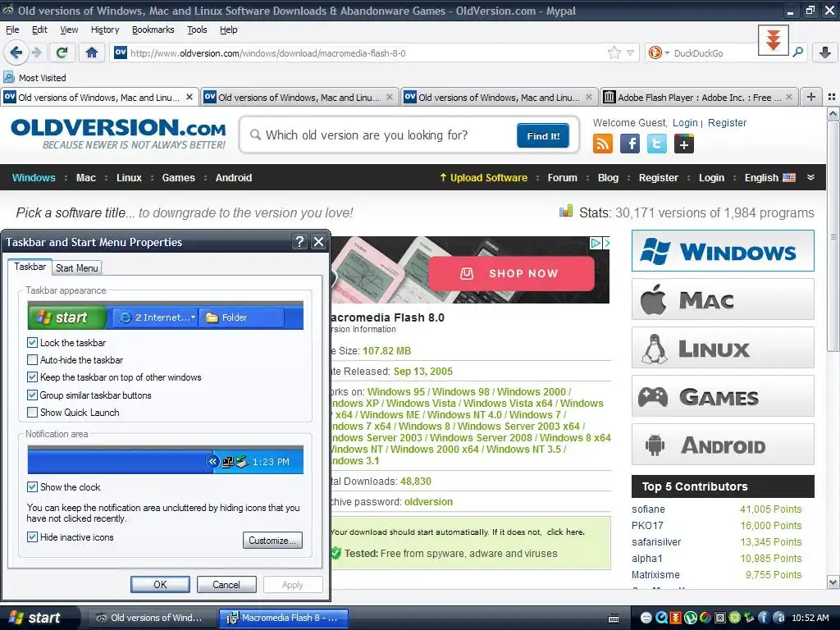Select the Mac category tile in sidebar
This screenshot has width=840, height=630.
(723, 299)
